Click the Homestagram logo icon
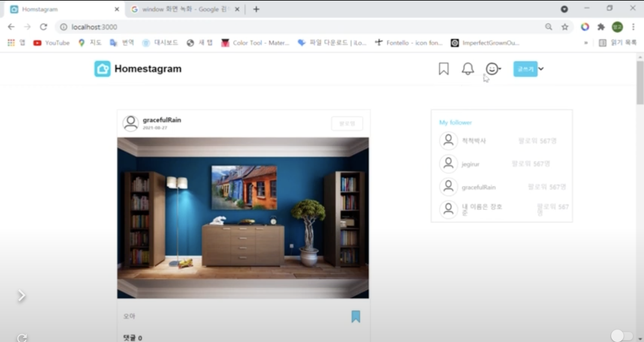The width and height of the screenshot is (644, 342). coord(102,69)
